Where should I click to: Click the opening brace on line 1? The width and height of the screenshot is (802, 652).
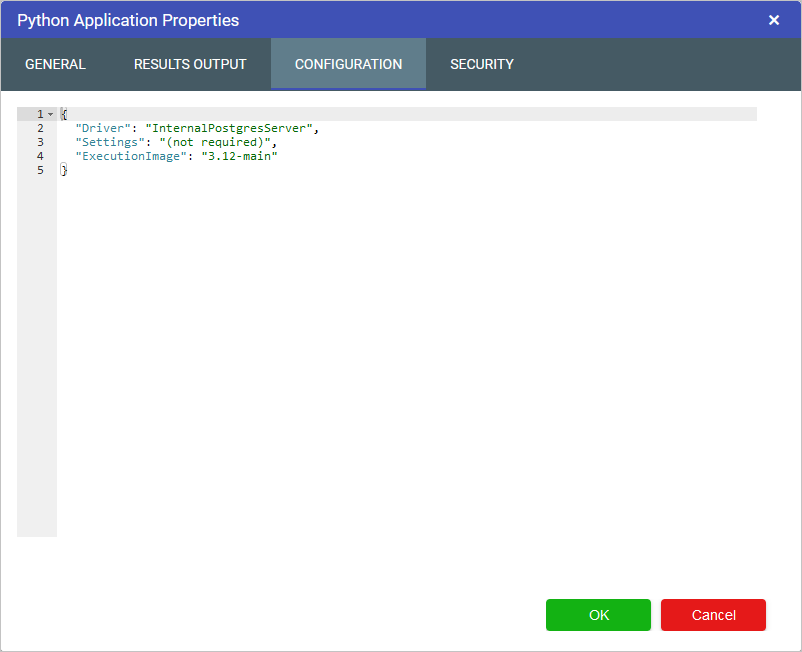point(64,114)
